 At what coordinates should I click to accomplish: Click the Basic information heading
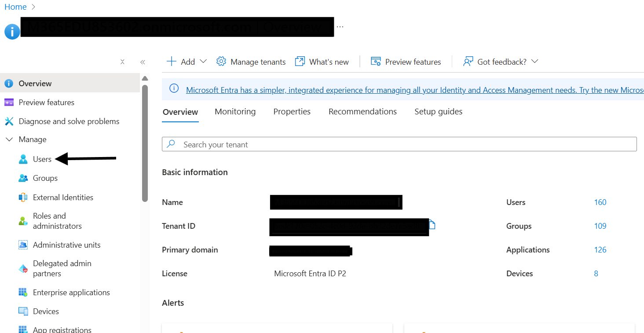point(195,172)
